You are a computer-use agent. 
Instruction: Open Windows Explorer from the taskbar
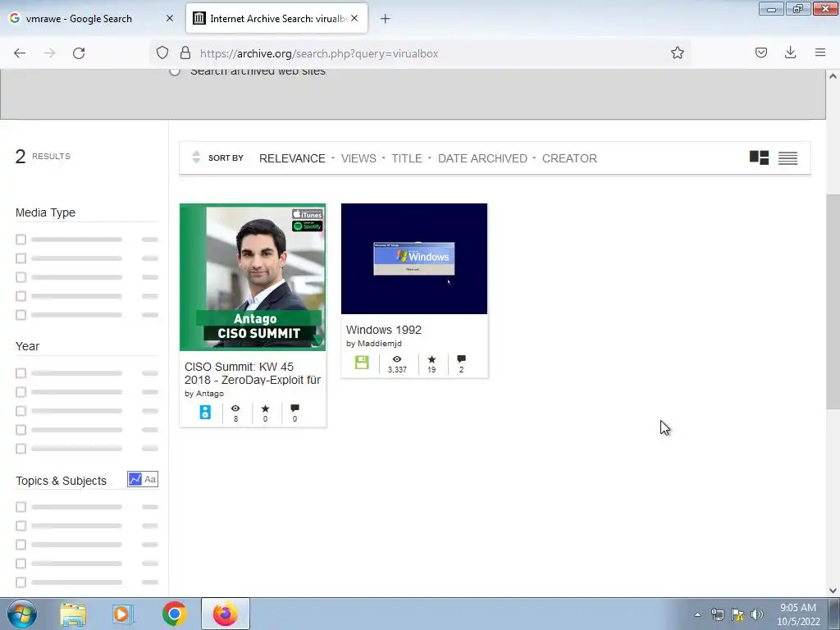73,614
